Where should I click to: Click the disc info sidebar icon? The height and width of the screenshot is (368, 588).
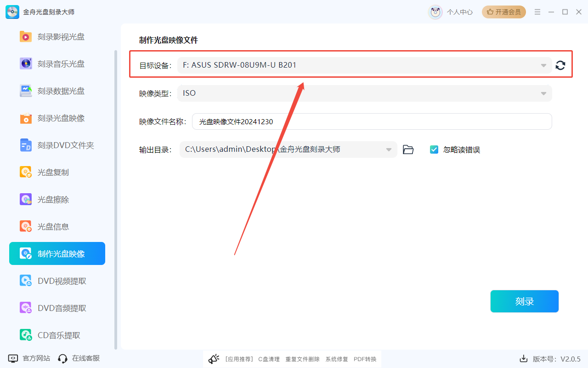point(26,226)
